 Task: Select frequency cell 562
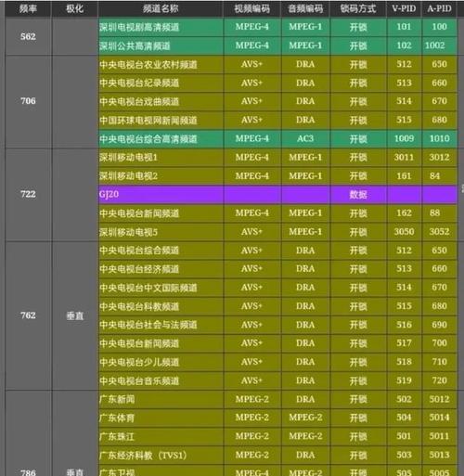pyautogui.click(x=28, y=36)
